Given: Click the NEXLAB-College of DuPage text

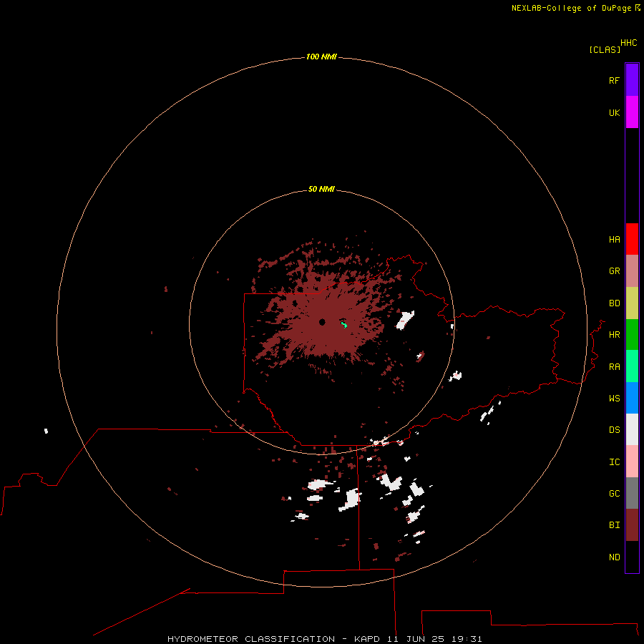Looking at the screenshot, I should tap(571, 8).
